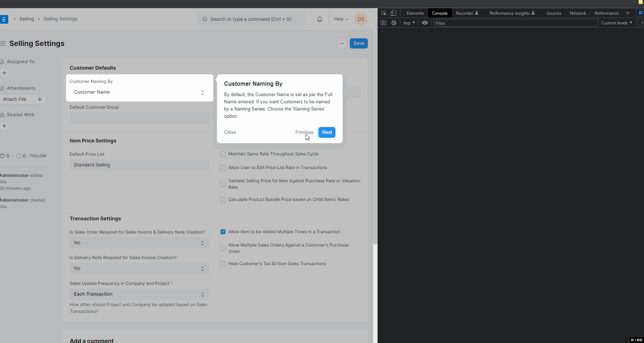Toggle the DevTools device toolbar icon
This screenshot has width=644, height=343.
393,13
